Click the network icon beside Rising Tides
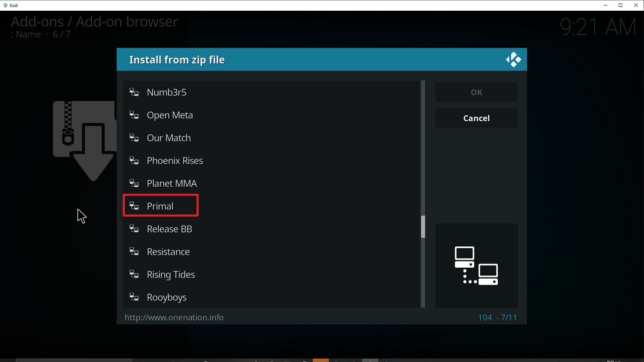644x362 pixels. click(x=135, y=275)
